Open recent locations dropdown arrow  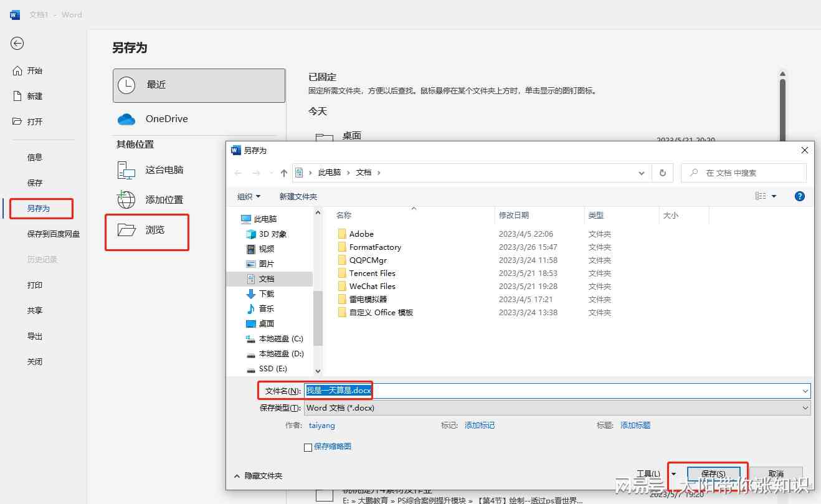click(271, 173)
